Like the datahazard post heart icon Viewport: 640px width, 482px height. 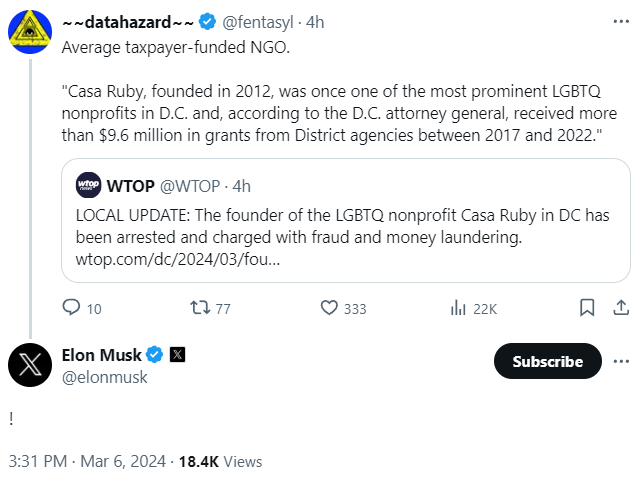click(329, 308)
